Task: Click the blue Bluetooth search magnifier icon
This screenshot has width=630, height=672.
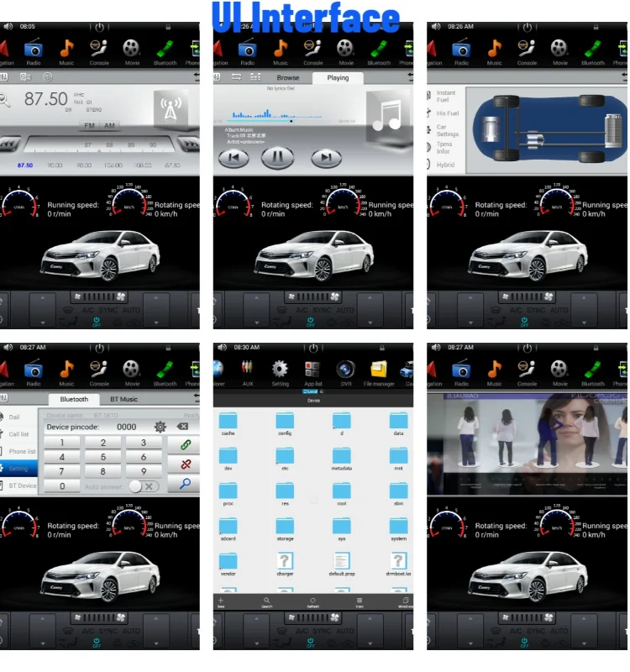Action: [x=185, y=484]
